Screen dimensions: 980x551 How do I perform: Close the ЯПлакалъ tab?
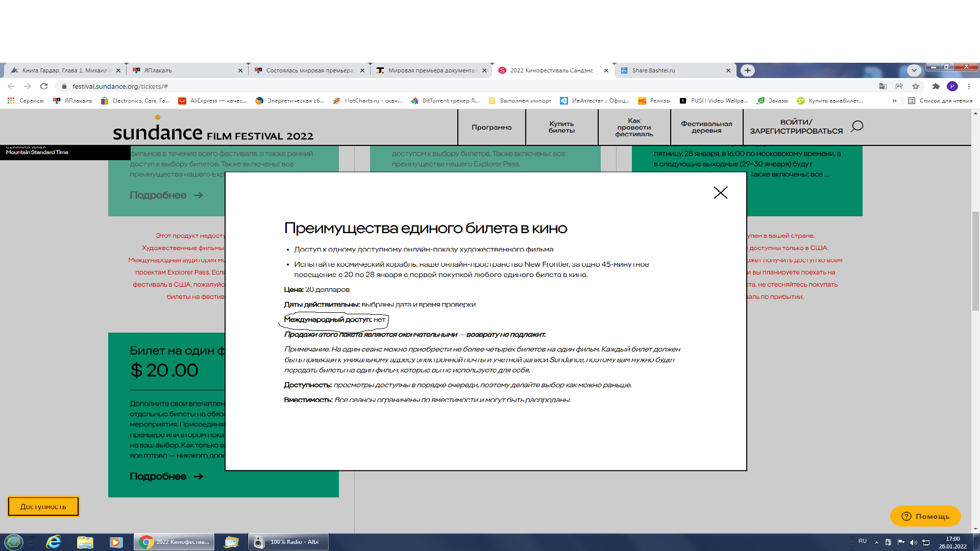[x=240, y=70]
